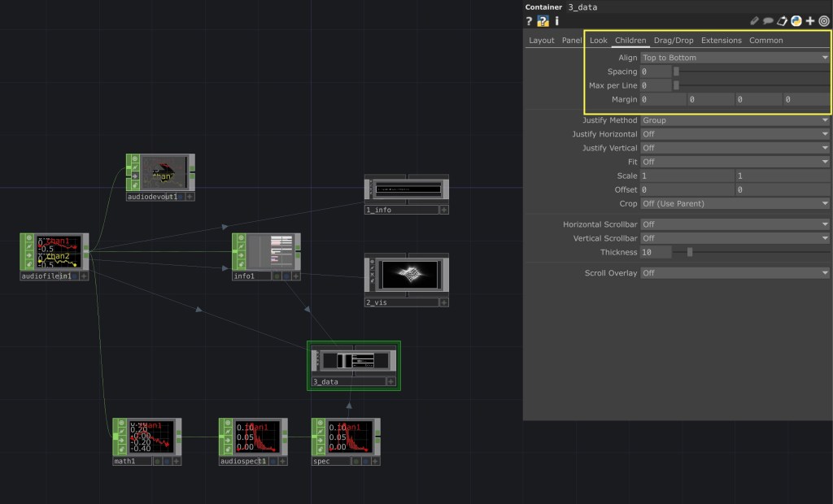833x504 pixels.
Task: Adjust the Thickness slider handle
Action: tap(690, 252)
